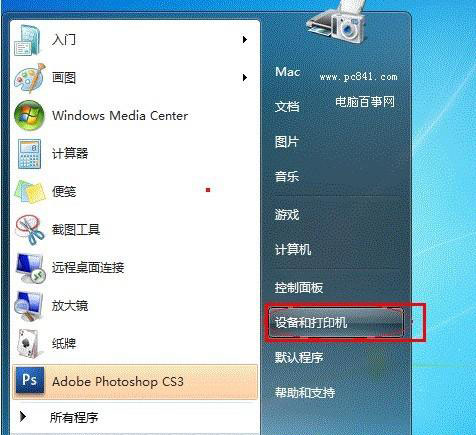Open 便笺 sticky notes icon
The height and width of the screenshot is (435, 476).
29,192
